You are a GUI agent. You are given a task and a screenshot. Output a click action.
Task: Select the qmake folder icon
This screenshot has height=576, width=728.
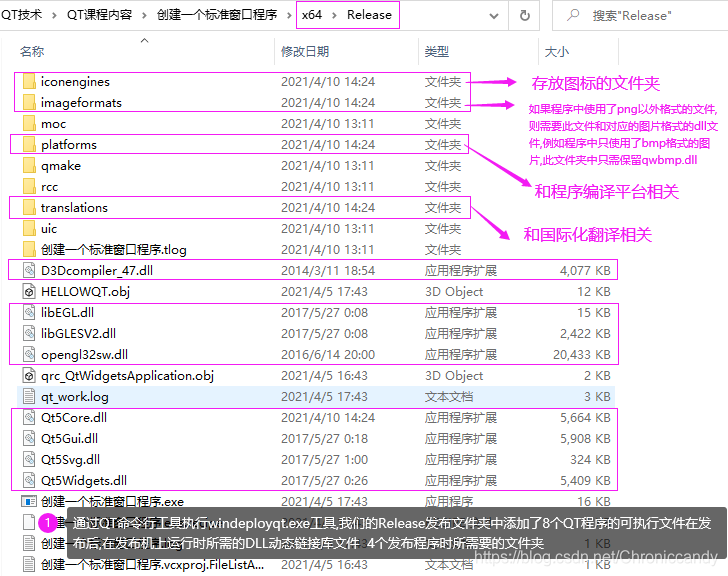(x=29, y=166)
